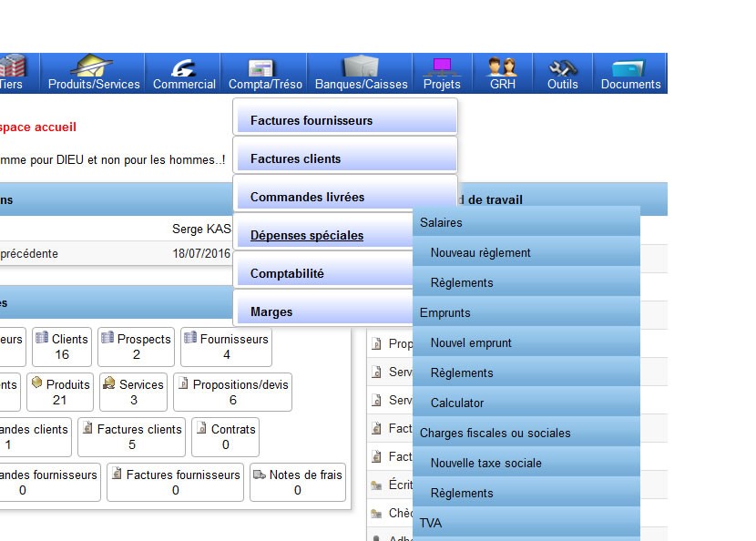
Task: Select Nouvelle taxe sociale item
Action: 526,463
